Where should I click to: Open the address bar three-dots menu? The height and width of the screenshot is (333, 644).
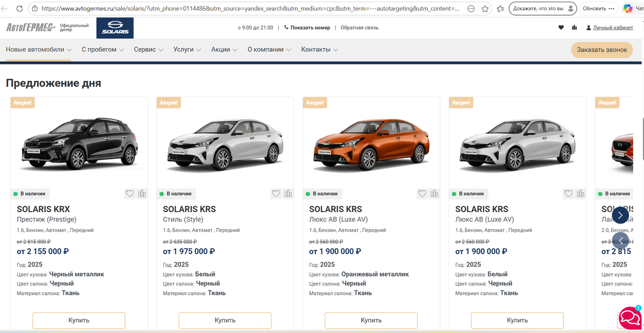click(471, 9)
